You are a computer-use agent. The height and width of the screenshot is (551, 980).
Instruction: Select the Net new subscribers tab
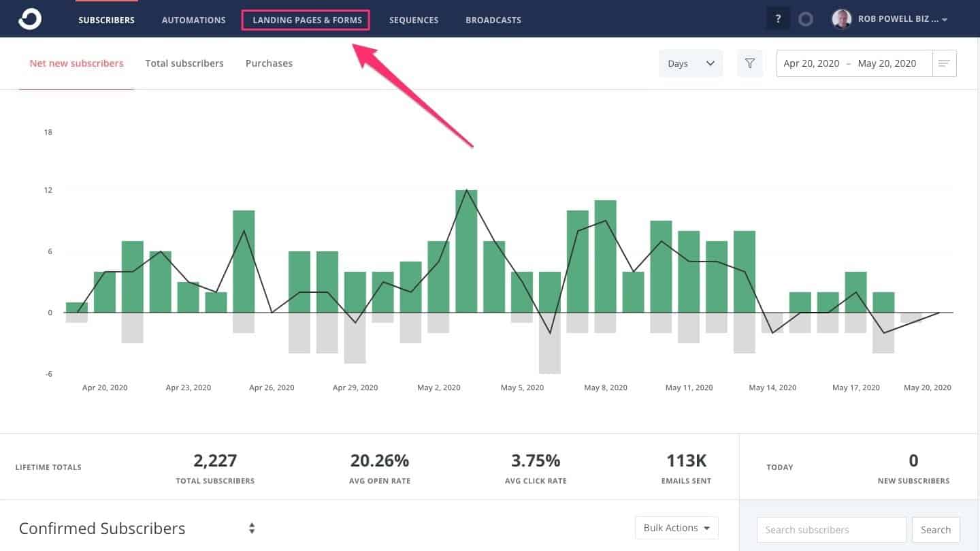coord(76,63)
